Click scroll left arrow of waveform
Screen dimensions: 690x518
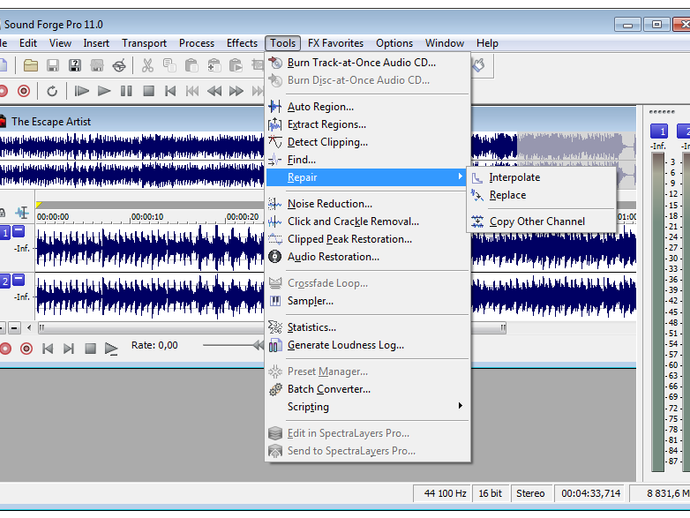pos(29,327)
